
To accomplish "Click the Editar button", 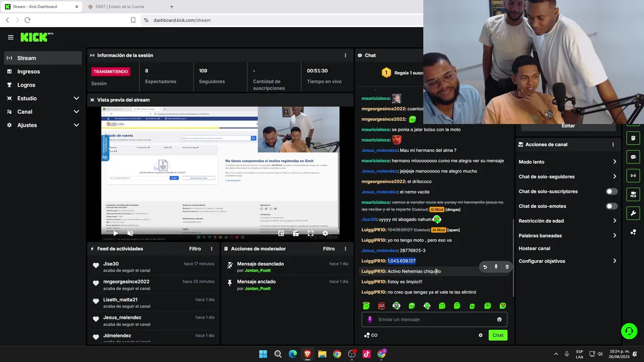I will coord(568,126).
